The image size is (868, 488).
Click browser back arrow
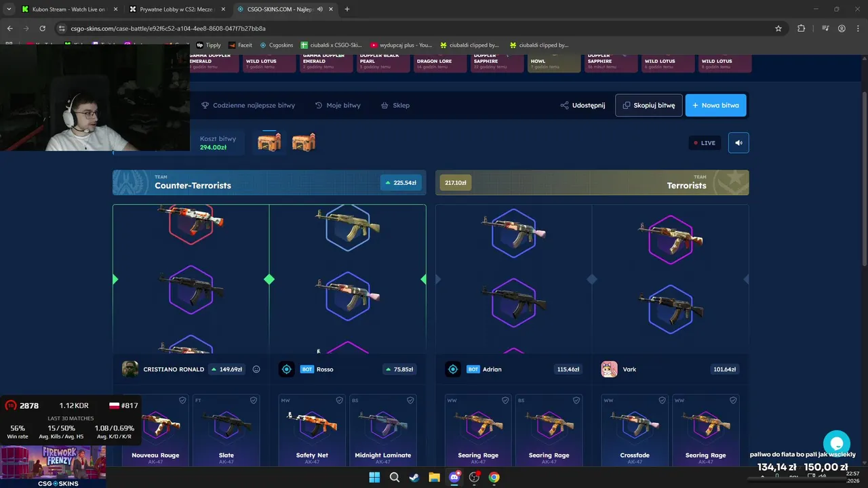tap(9, 28)
